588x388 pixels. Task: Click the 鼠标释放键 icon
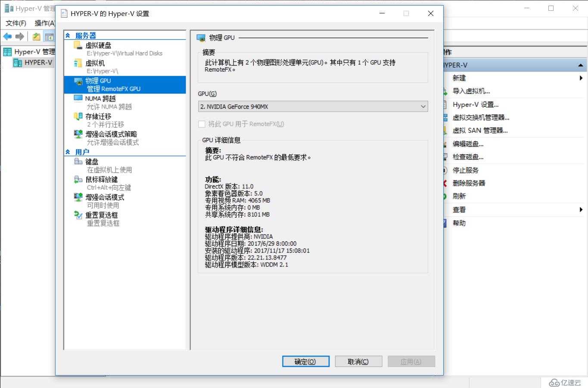click(x=78, y=179)
